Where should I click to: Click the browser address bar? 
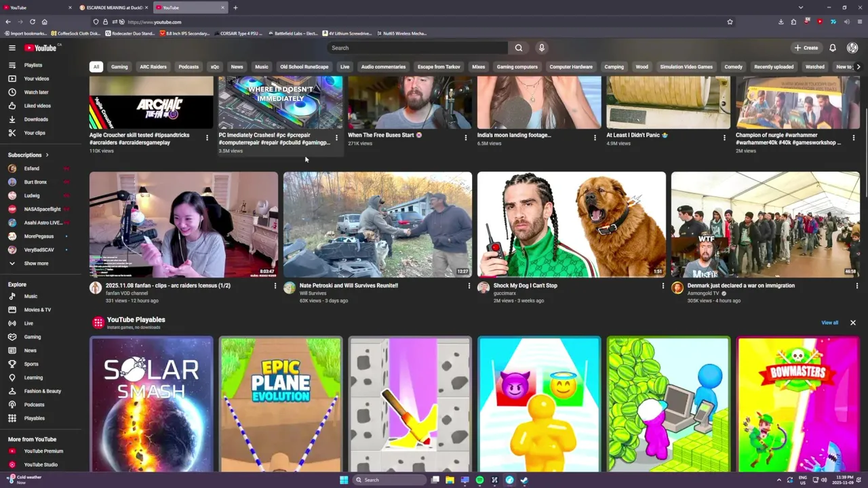pyautogui.click(x=420, y=22)
